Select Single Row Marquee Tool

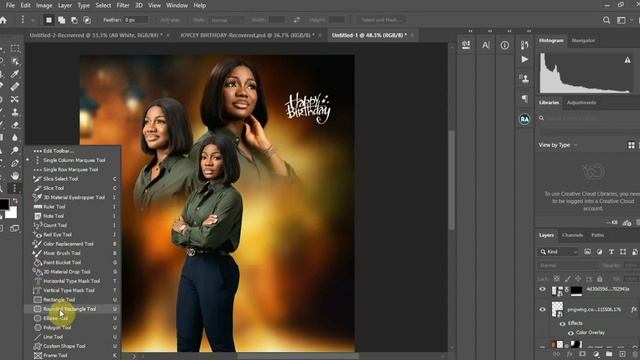[x=72, y=169]
